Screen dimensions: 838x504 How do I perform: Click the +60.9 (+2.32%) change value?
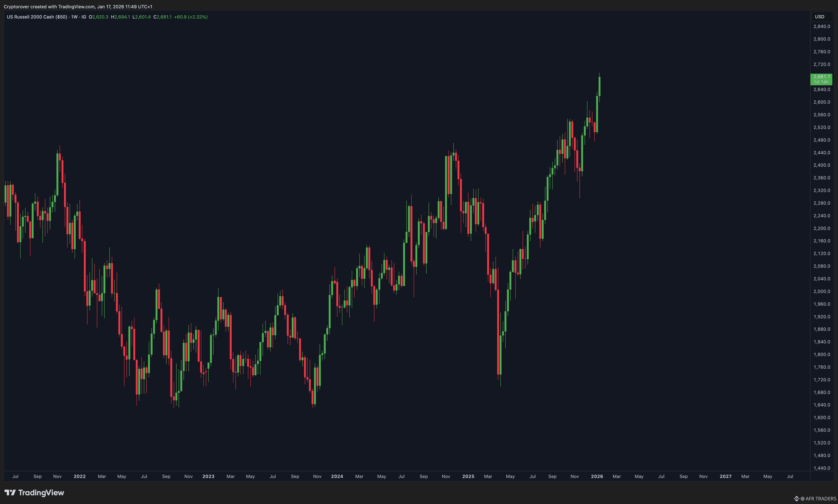click(x=190, y=17)
